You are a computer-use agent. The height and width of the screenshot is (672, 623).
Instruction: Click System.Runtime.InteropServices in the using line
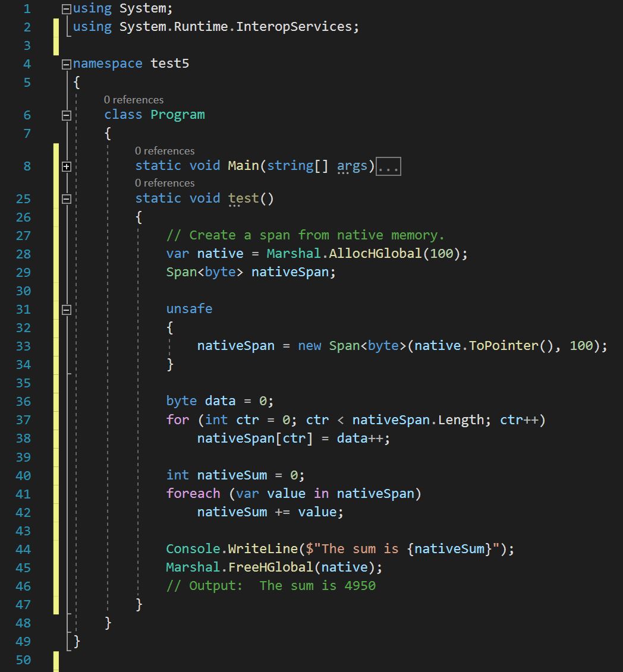click(x=236, y=27)
